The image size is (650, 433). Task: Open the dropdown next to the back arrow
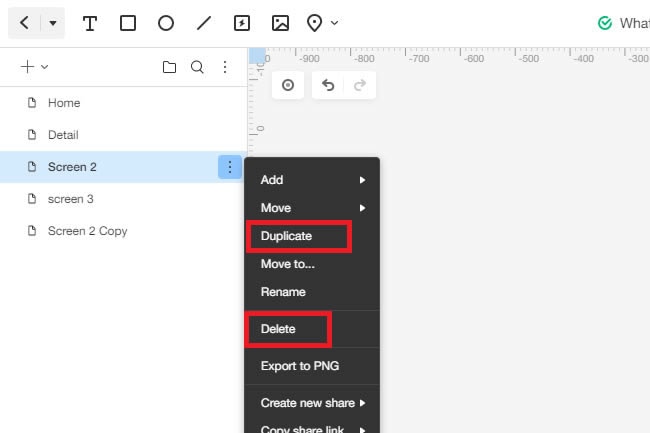[x=53, y=23]
